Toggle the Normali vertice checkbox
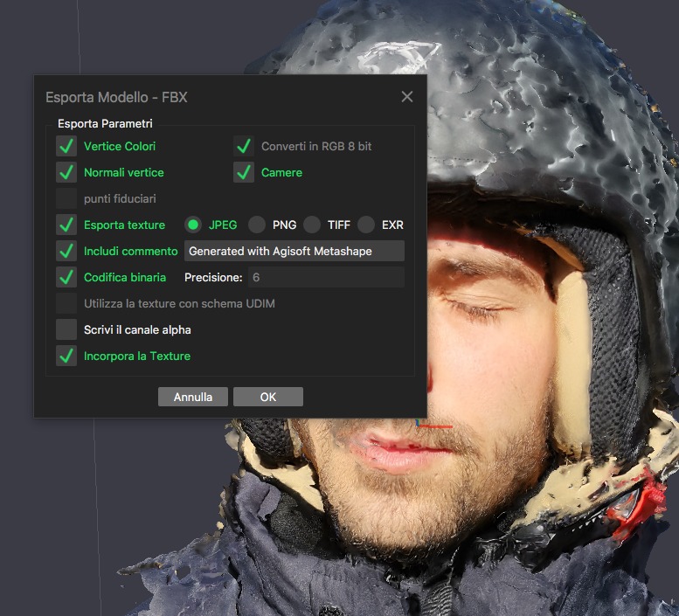This screenshot has height=616, width=679. coord(66,172)
